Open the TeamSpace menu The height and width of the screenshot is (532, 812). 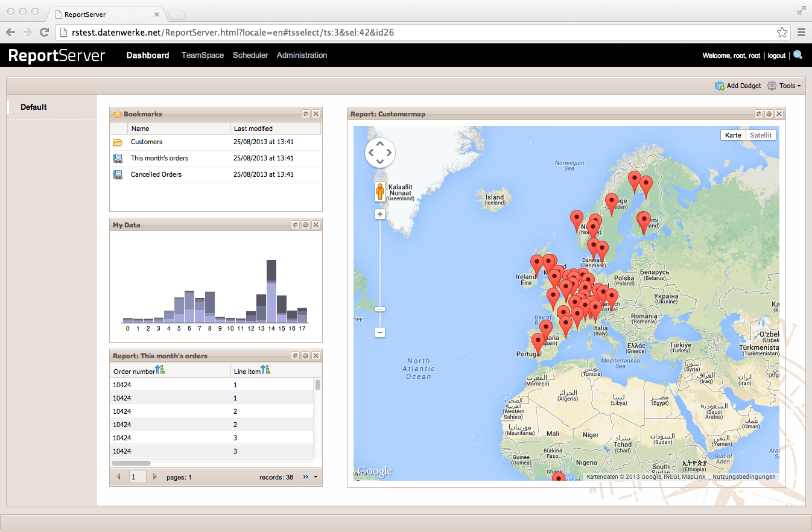coord(203,55)
